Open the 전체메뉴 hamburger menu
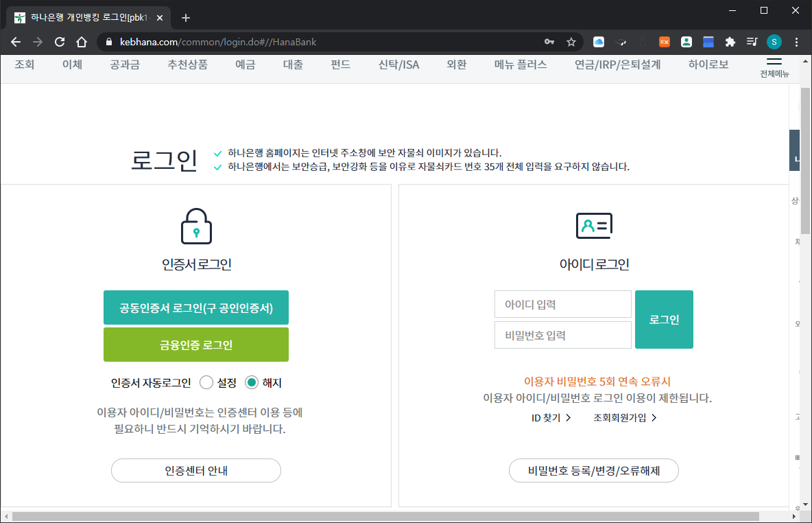 [774, 67]
